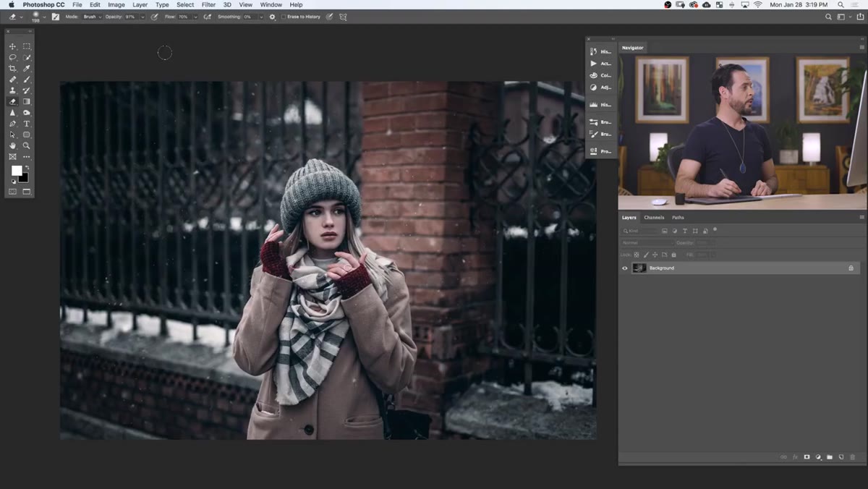Open the Eraser tool preset picker
This screenshot has width=868, height=489.
click(x=16, y=16)
